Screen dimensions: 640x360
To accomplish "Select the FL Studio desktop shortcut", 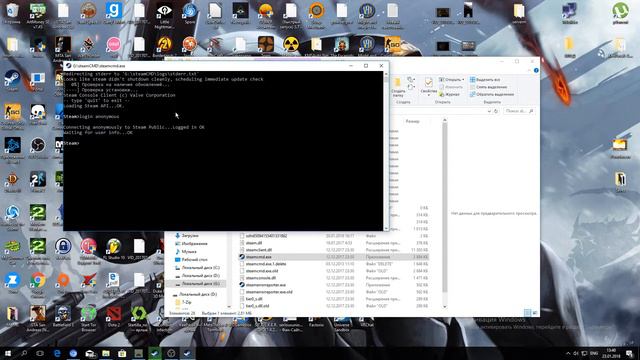I will (x=113, y=248).
